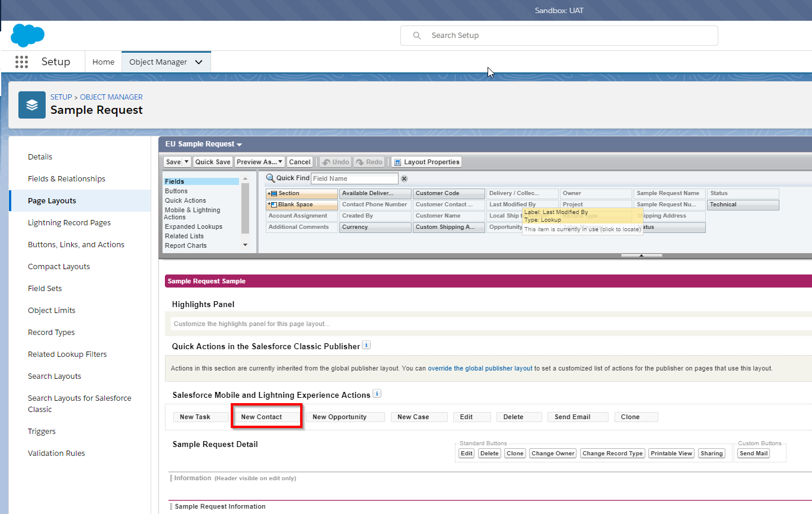Collapse the palette using the bottom arrow handle
The width and height of the screenshot is (812, 514).
tap(641, 256)
